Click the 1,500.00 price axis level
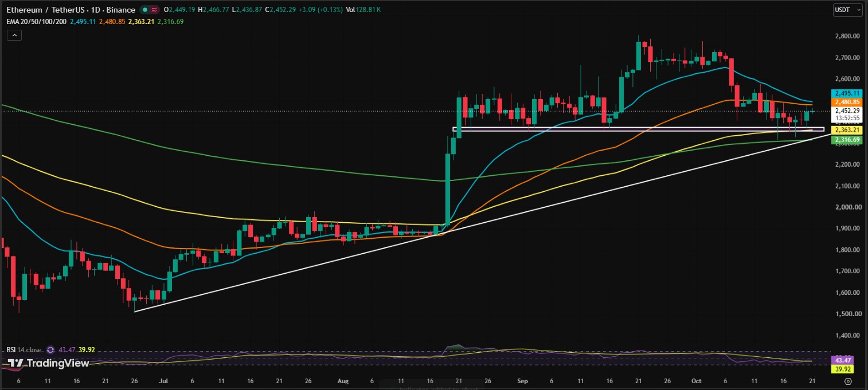This screenshot has width=868, height=390. coord(847,314)
